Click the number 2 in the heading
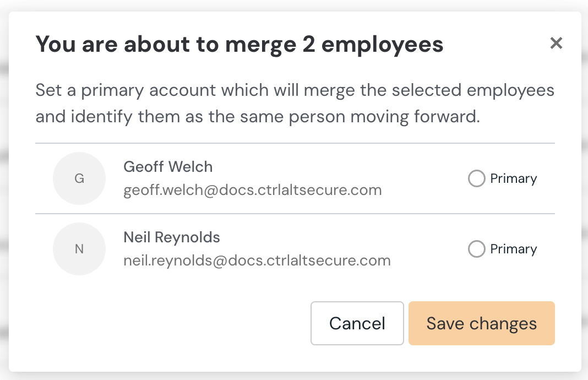Image resolution: width=588 pixels, height=380 pixels. click(x=307, y=45)
